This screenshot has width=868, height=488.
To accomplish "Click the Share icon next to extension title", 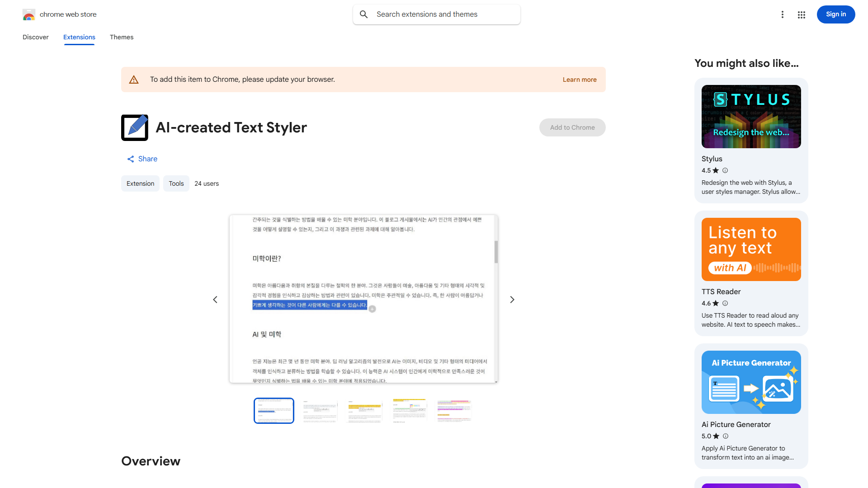I will tap(131, 159).
